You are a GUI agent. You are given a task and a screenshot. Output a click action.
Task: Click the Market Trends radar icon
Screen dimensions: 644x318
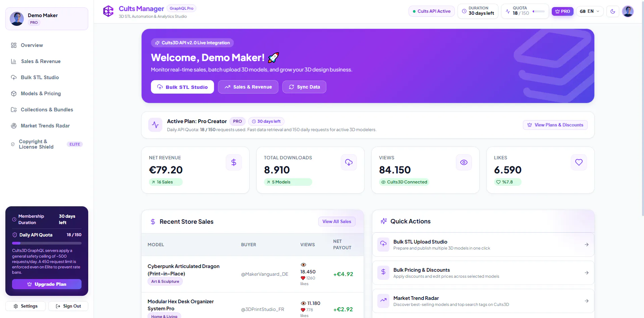click(14, 126)
